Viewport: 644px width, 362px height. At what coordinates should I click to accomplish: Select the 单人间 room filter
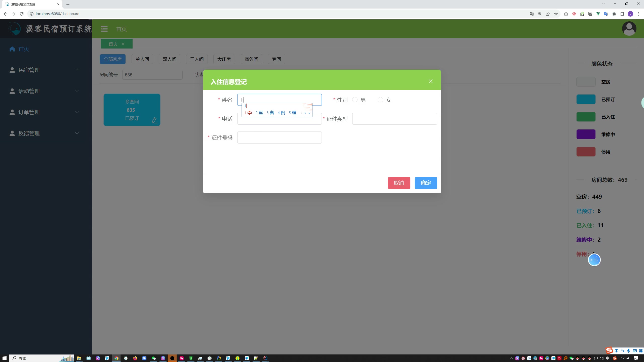142,59
